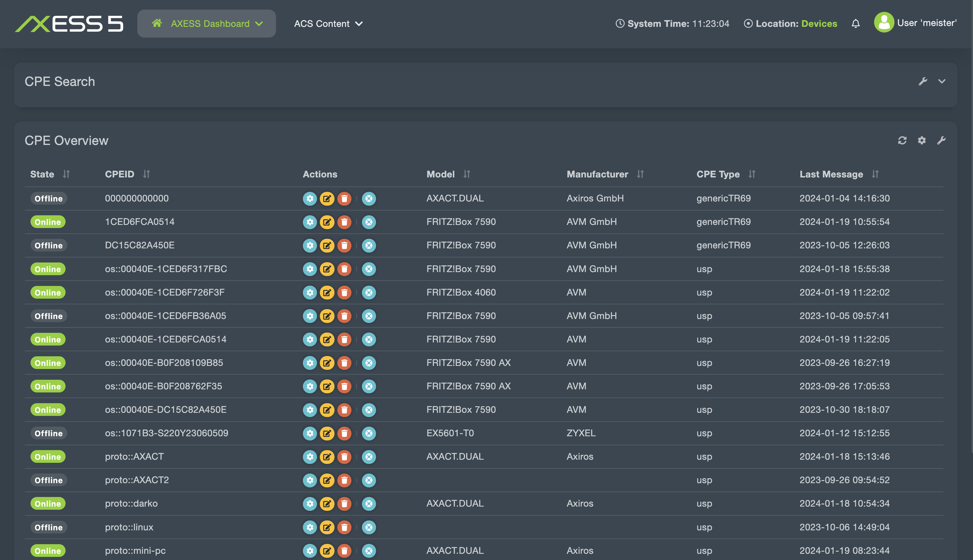This screenshot has height=560, width=973.
Task: Click CPE Search wrench icon
Action: point(923,81)
